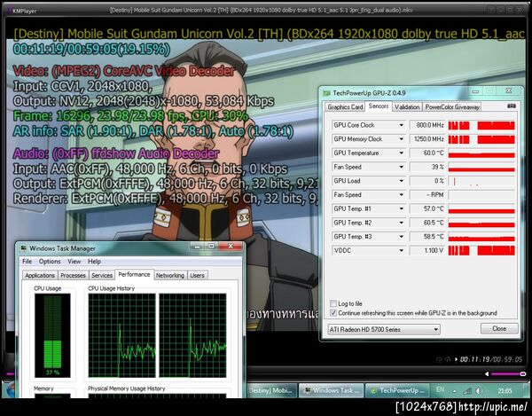This screenshot has height=416, width=532.
Task: Switch to the Services tab
Action: point(102,275)
